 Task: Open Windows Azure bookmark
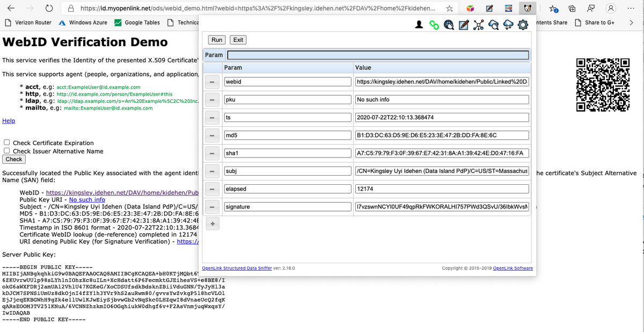(83, 23)
